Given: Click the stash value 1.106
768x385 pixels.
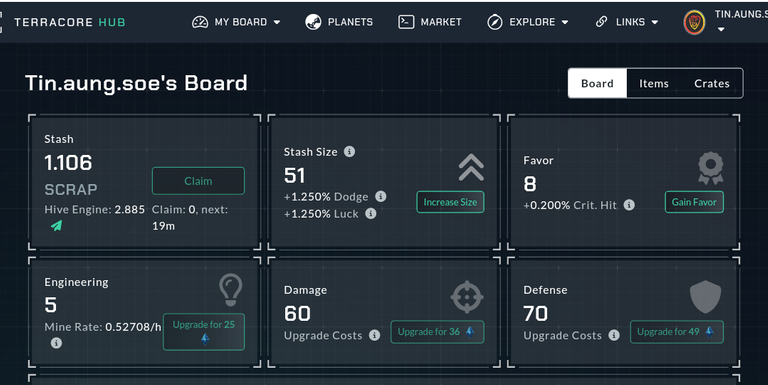Looking at the screenshot, I should click(x=68, y=163).
